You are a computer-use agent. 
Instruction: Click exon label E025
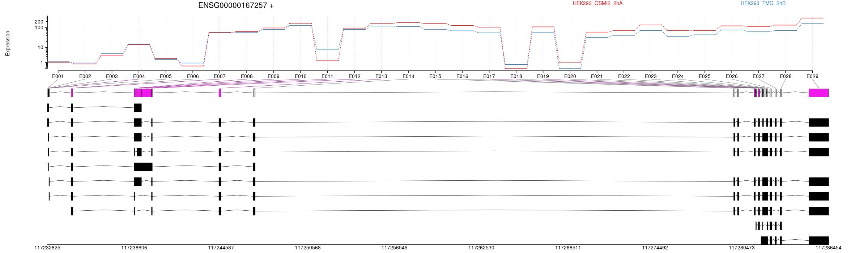pos(705,76)
